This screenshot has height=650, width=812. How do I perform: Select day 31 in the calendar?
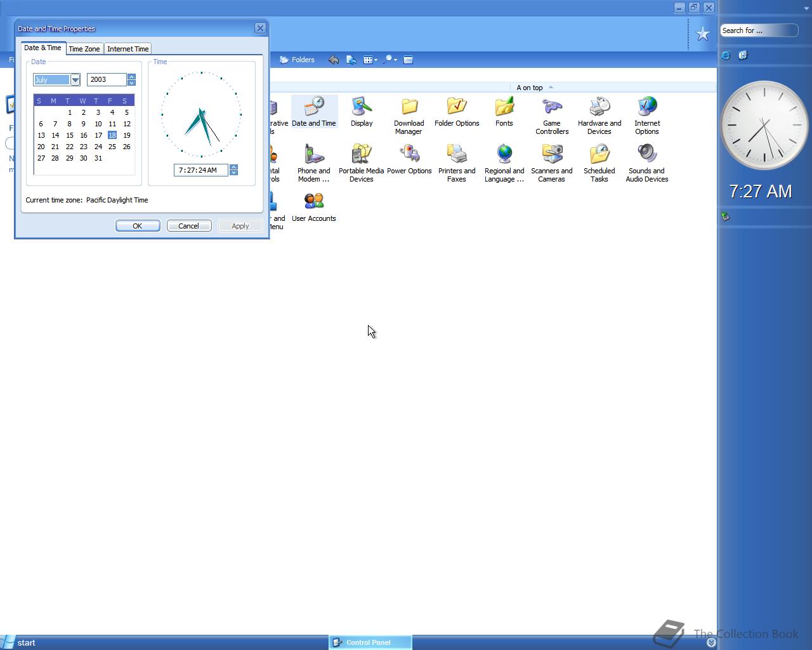click(98, 158)
